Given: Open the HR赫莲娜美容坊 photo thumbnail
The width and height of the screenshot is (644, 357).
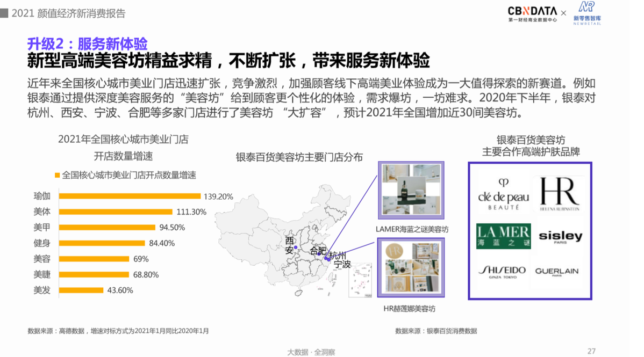Looking at the screenshot, I should [x=411, y=267].
